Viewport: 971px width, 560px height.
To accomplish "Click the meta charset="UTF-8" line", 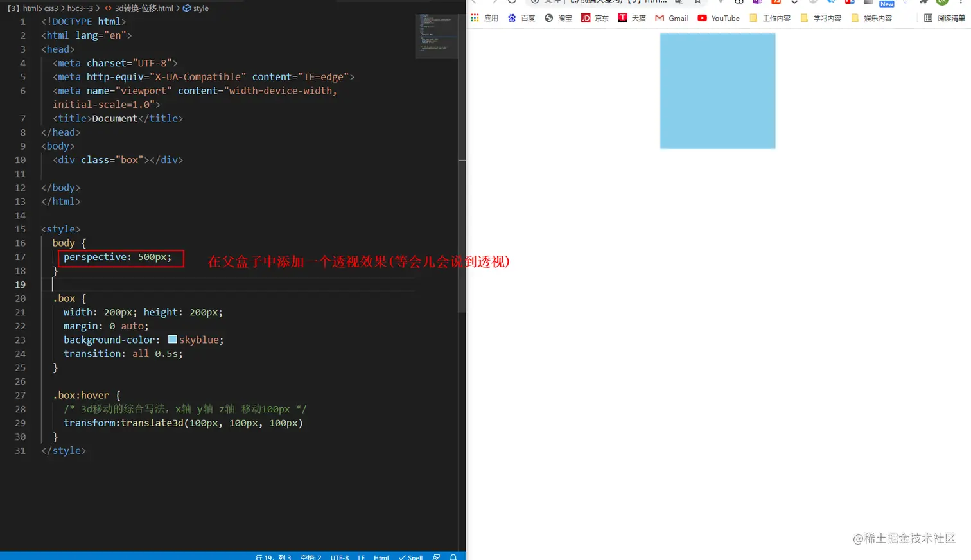I will click(115, 63).
